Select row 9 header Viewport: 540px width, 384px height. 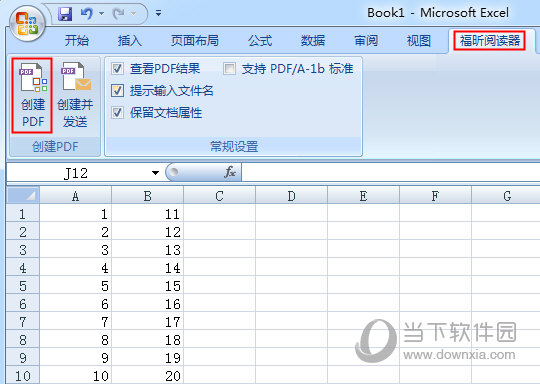coord(23,357)
